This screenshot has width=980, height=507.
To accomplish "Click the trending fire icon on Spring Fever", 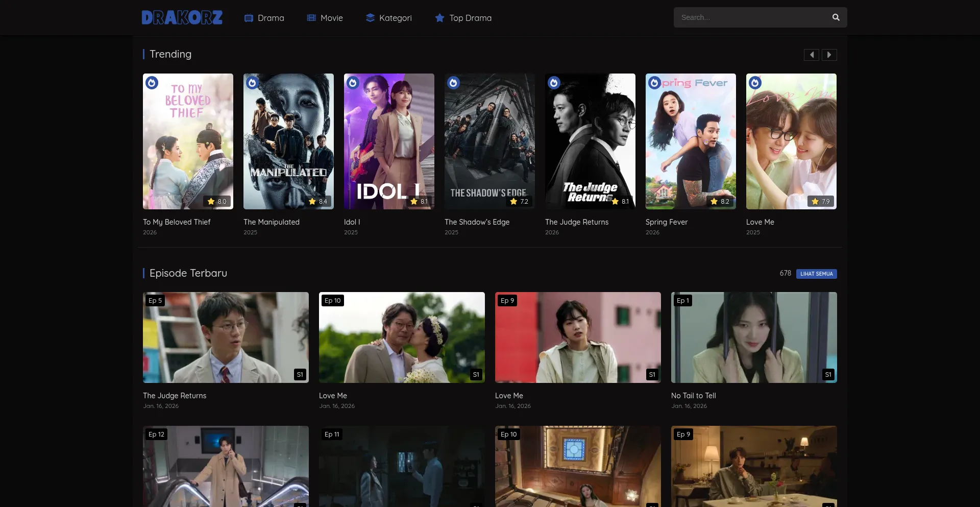I will (x=654, y=83).
